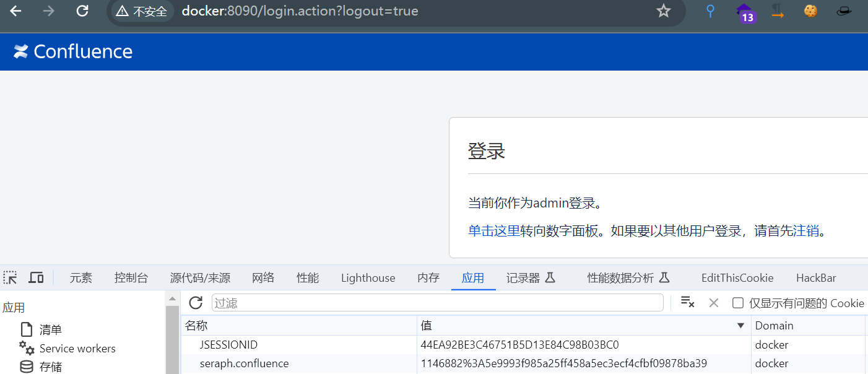Open the Lighthouse tab
This screenshot has width=868, height=374.
[x=368, y=278]
